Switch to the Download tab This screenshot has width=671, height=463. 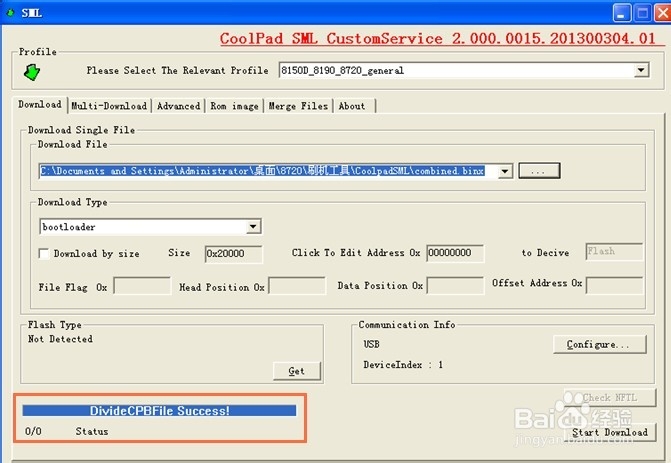40,105
